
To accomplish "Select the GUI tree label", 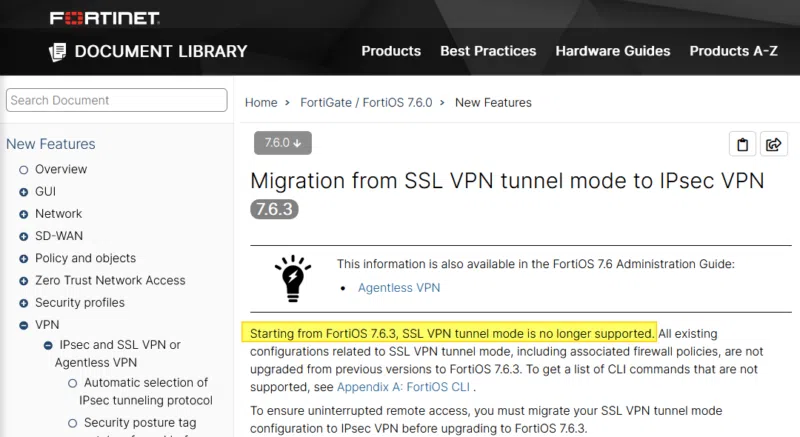I will [45, 192].
